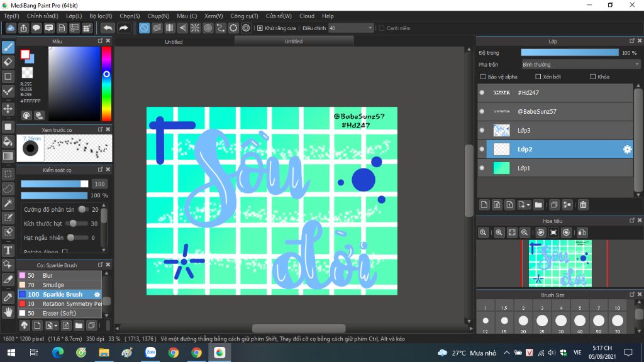Image resolution: width=644 pixels, height=362 pixels.
Task: Toggle Xén bớt clipping checkbox
Action: tap(538, 77)
